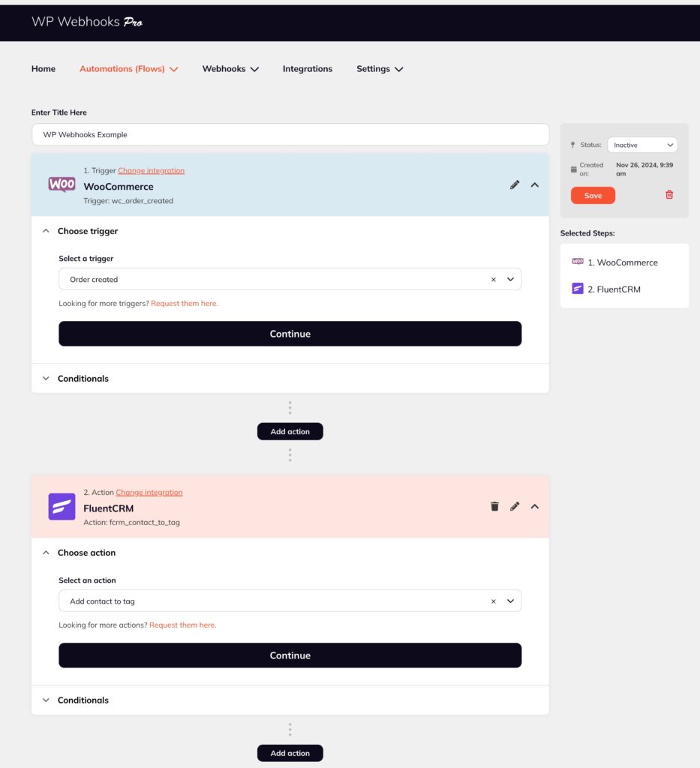Collapse the Choose action section

click(46, 553)
